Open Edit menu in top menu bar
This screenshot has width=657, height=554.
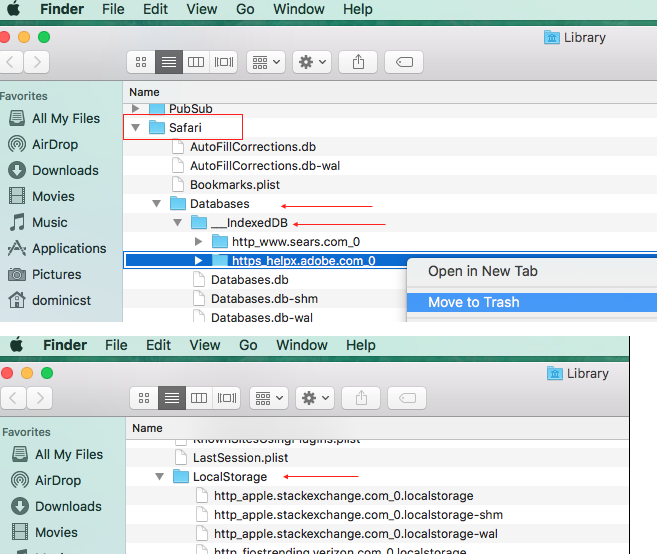(x=155, y=9)
